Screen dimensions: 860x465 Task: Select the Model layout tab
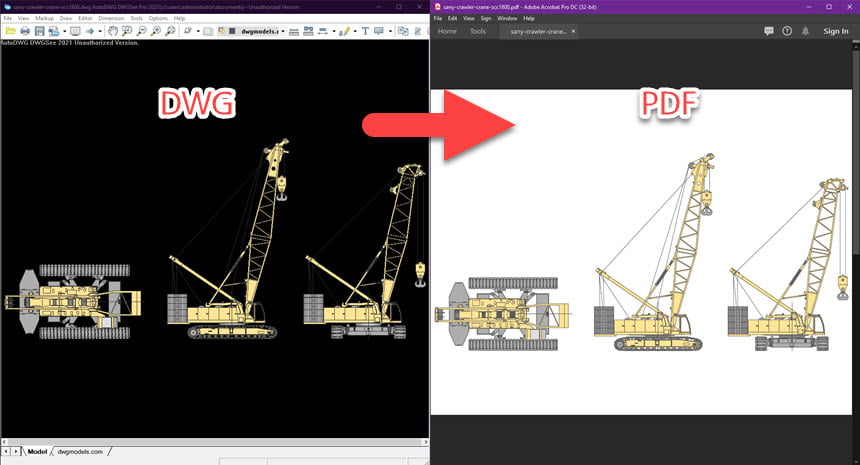pos(37,451)
